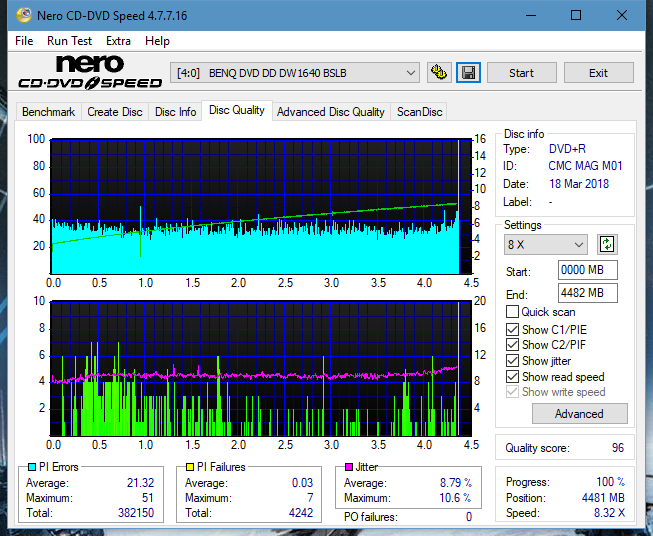The width and height of the screenshot is (653, 536).
Task: Disable Show jitter checkbox
Action: 512,361
